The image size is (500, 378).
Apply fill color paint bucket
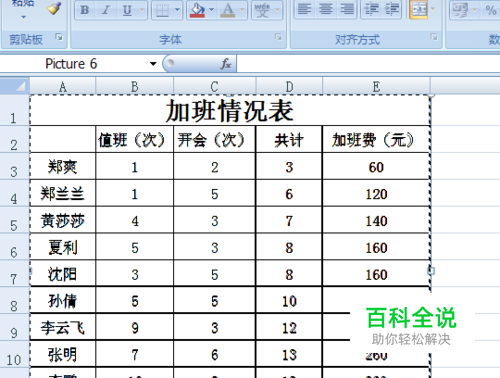(197, 10)
